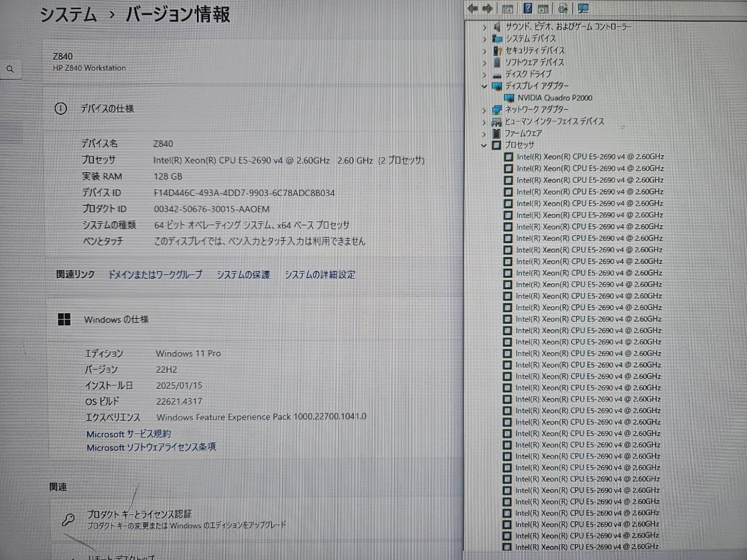The width and height of the screenshot is (747, 560).
Task: Click the device ID F14D446C value
Action: coord(244,193)
